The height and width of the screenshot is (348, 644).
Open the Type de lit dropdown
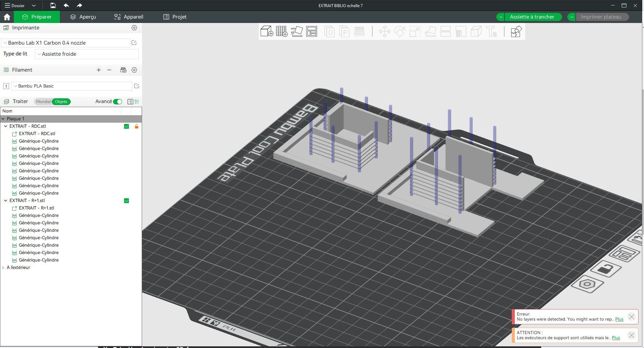[x=87, y=54]
